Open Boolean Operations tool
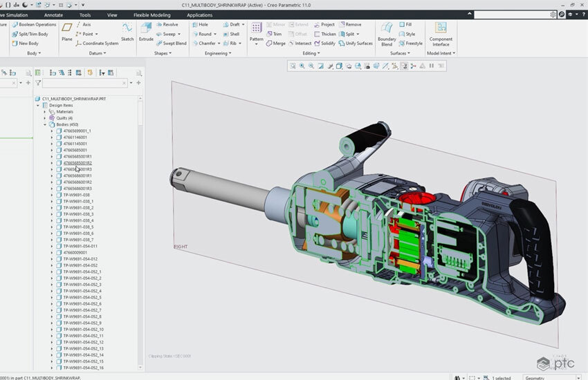The width and height of the screenshot is (588, 380). point(34,24)
